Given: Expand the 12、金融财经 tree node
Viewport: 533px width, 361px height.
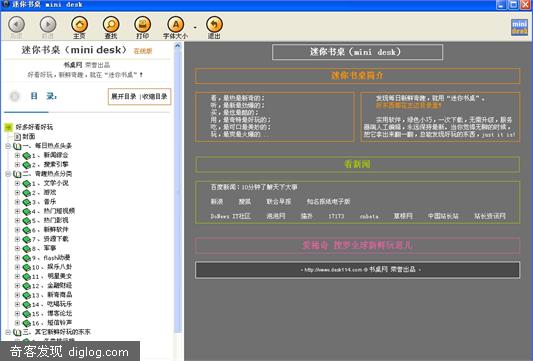Looking at the screenshot, I should coord(17,286).
